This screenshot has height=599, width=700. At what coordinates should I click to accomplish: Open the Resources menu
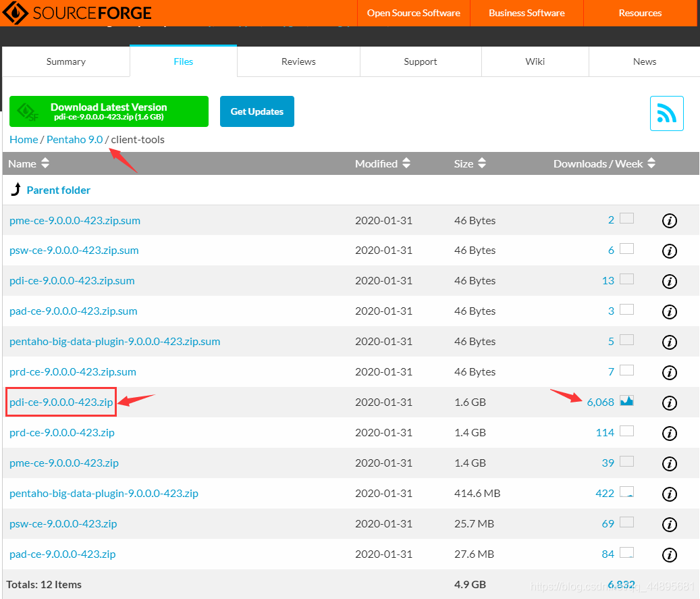640,13
